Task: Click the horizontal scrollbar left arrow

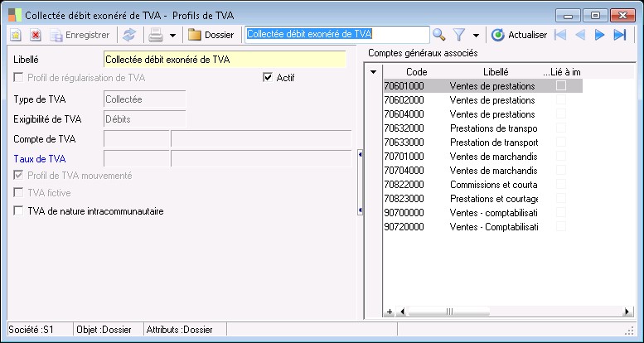Action: 403,312
